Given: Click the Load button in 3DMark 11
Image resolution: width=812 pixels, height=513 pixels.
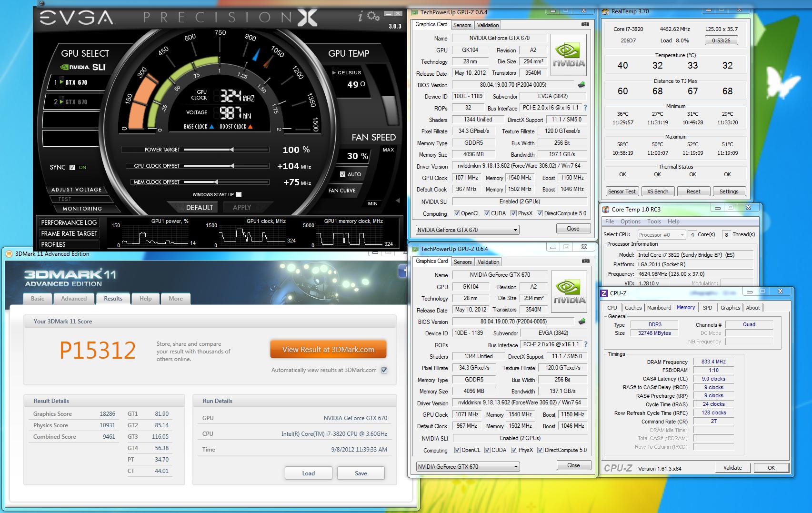Looking at the screenshot, I should point(308,473).
